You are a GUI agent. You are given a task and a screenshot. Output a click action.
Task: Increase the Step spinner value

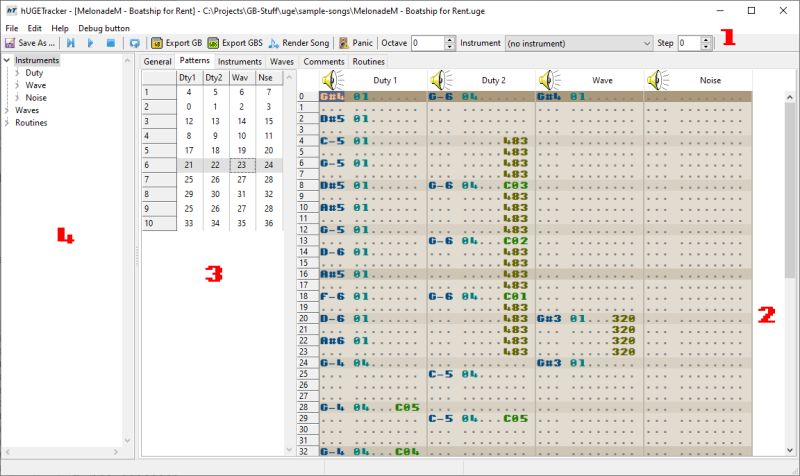(706, 40)
